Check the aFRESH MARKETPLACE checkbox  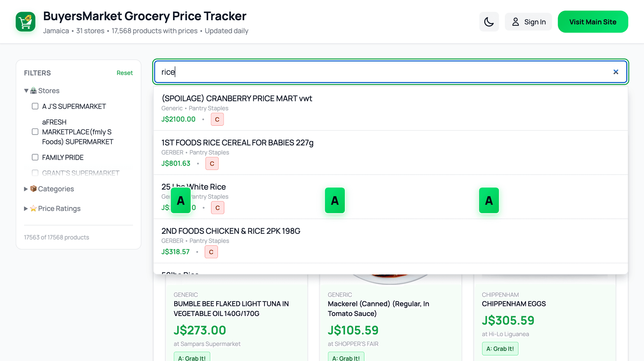click(x=35, y=132)
